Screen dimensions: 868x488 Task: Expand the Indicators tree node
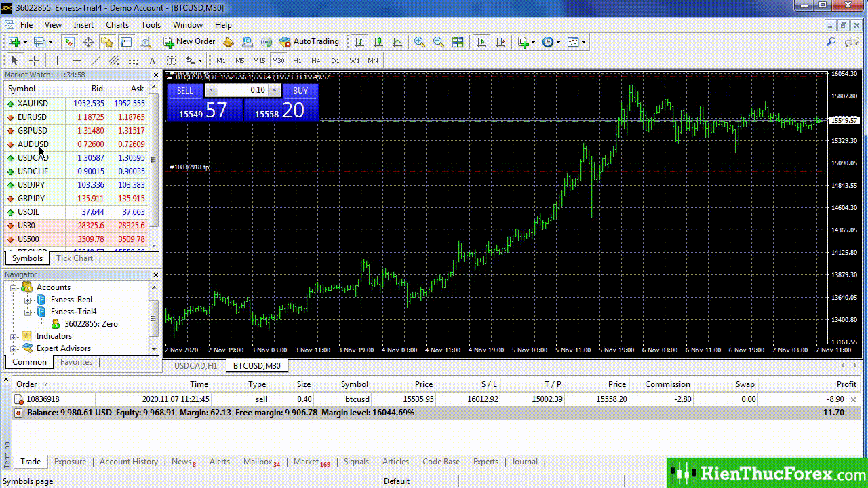14,336
